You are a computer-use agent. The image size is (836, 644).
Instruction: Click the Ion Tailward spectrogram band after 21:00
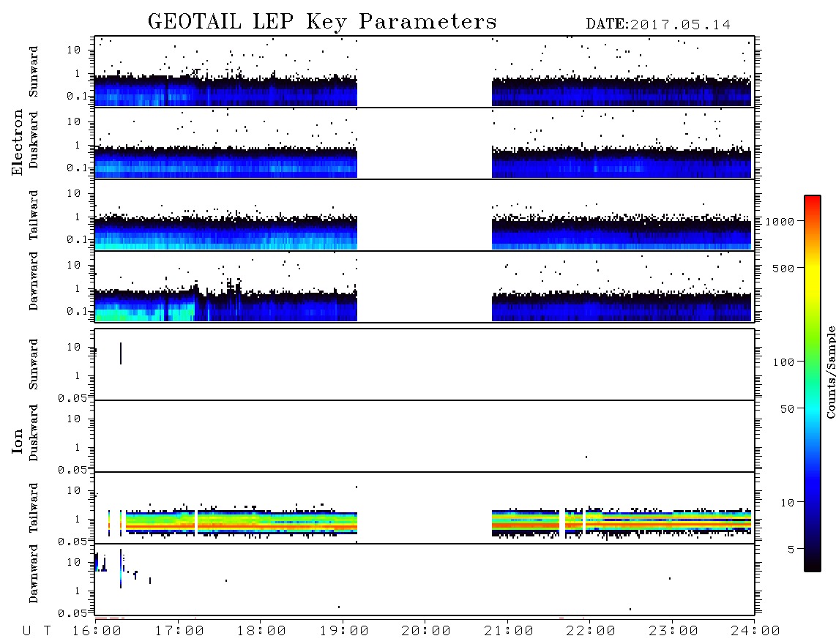pos(621,522)
